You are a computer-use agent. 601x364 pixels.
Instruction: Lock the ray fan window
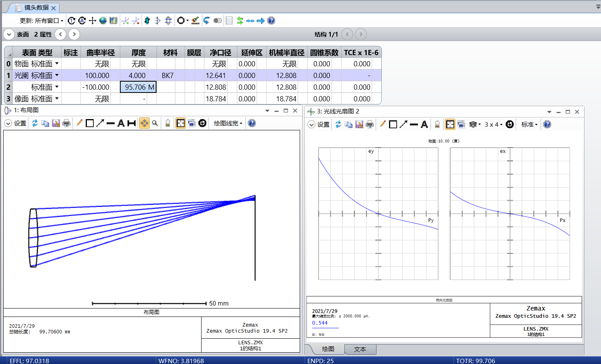[x=437, y=124]
